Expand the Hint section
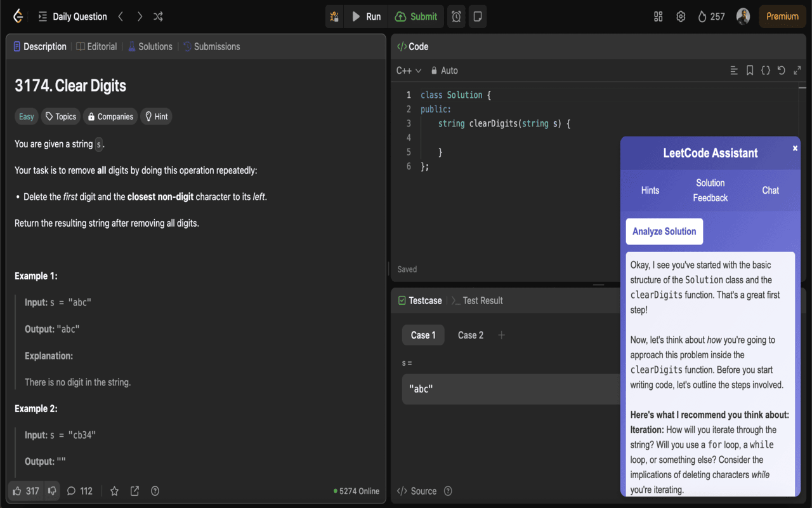 click(x=155, y=116)
